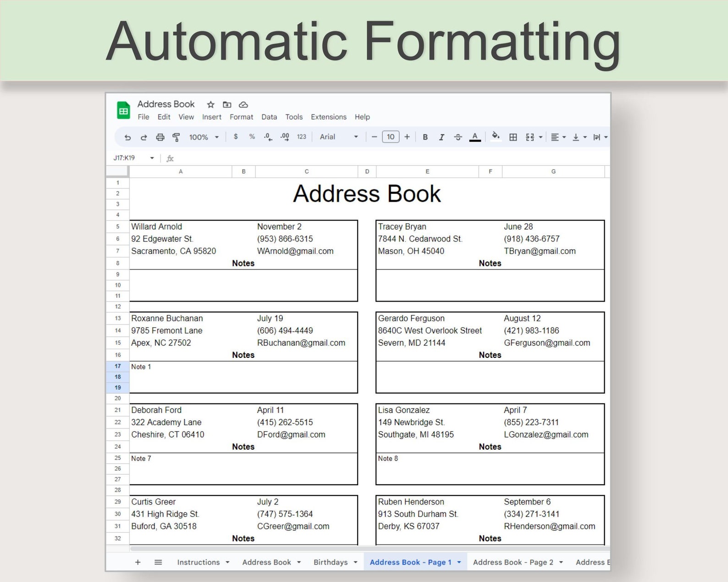Open the File menu

143,117
